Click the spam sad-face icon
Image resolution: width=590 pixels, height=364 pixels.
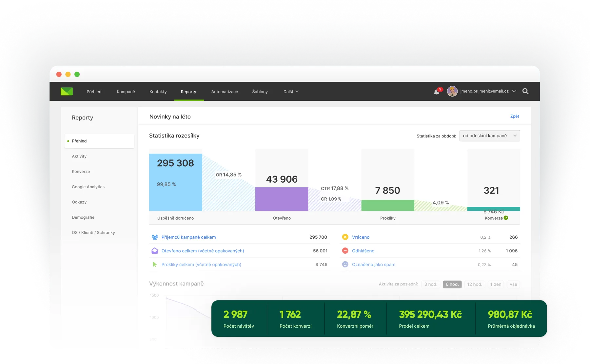tap(345, 264)
